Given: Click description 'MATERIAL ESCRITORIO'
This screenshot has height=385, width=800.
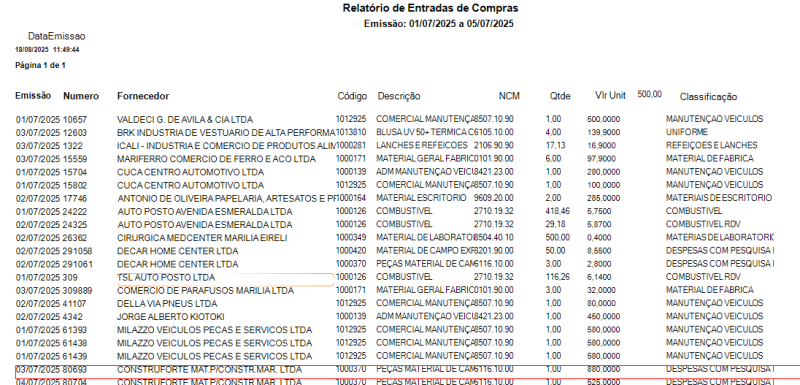Looking at the screenshot, I should 421,197.
